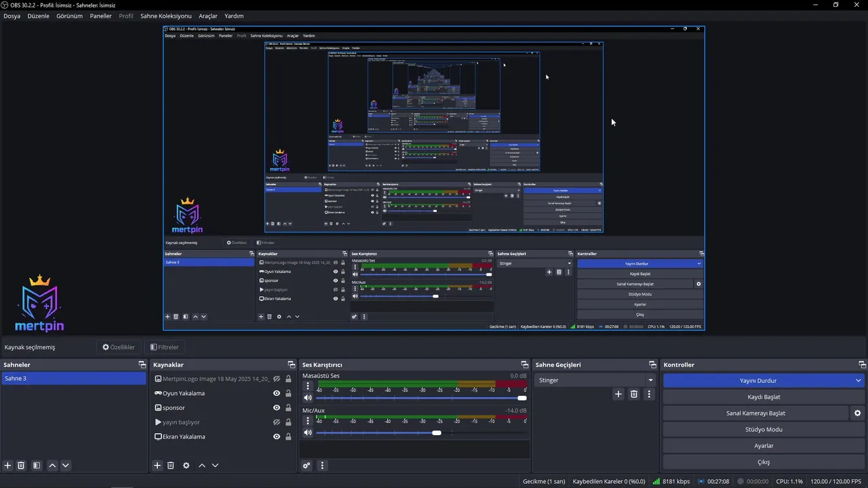Open Ayarlar settings button
This screenshot has width=868, height=488.
(764, 446)
